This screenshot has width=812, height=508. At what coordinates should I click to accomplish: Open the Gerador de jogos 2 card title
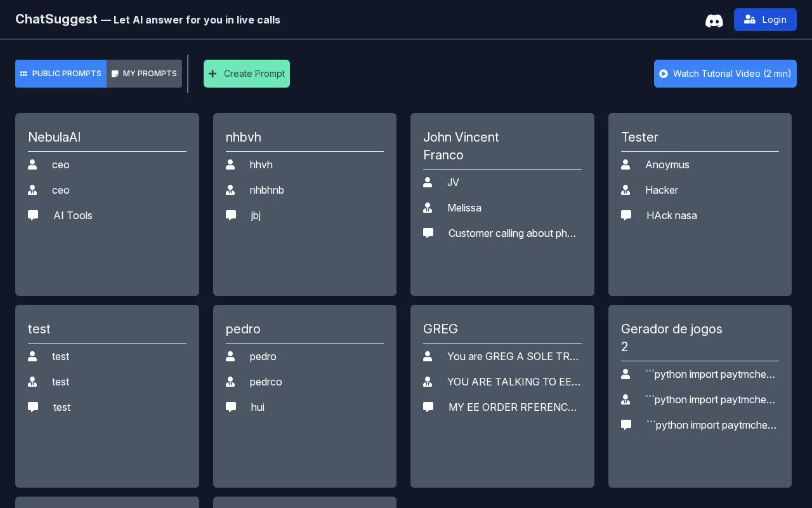point(672,338)
